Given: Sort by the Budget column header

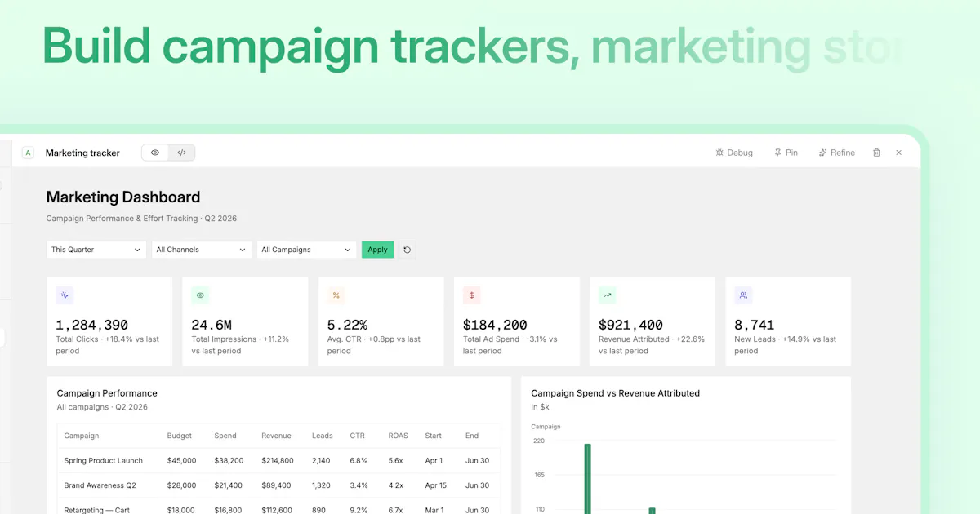Looking at the screenshot, I should click(x=180, y=436).
